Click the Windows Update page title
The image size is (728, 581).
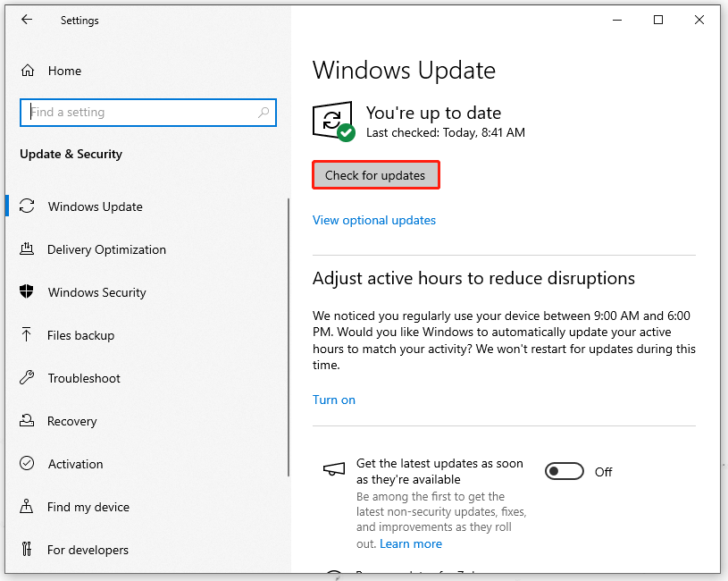[x=404, y=71]
